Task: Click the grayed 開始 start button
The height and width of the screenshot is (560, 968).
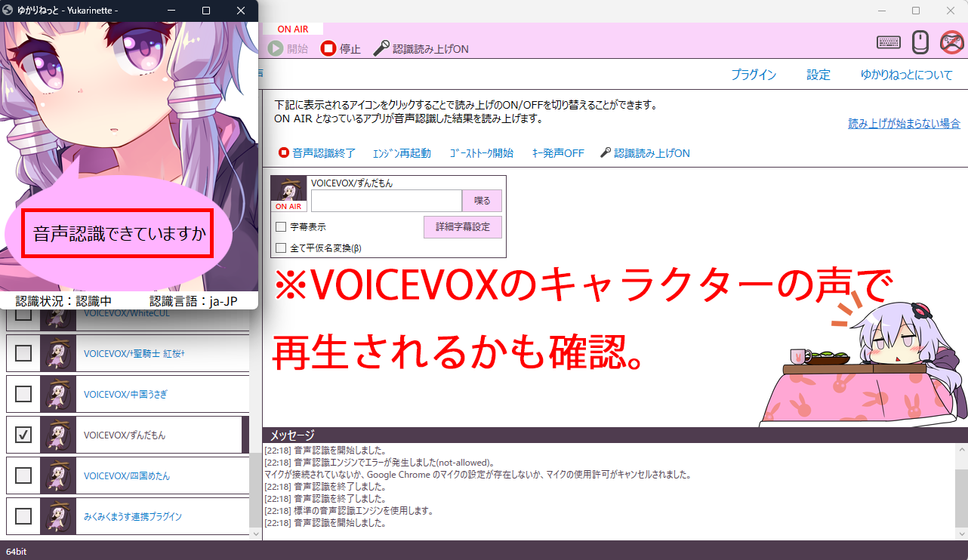Action: click(288, 48)
